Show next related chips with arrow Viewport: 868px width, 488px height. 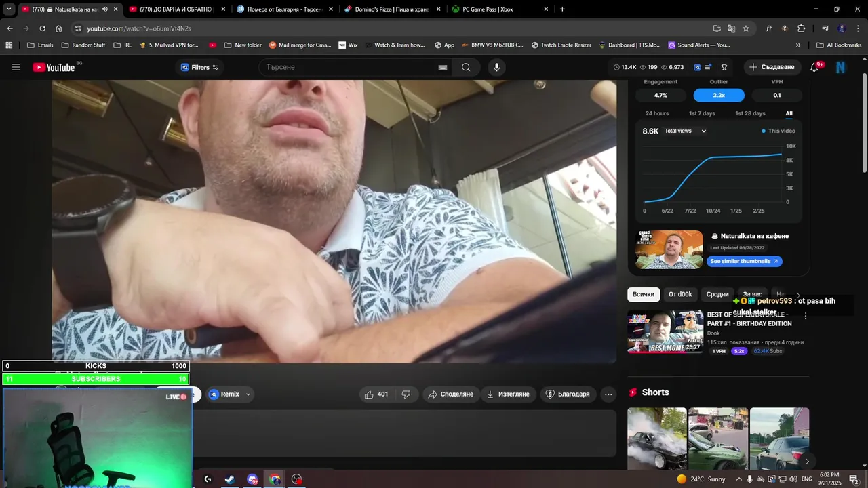click(x=798, y=294)
